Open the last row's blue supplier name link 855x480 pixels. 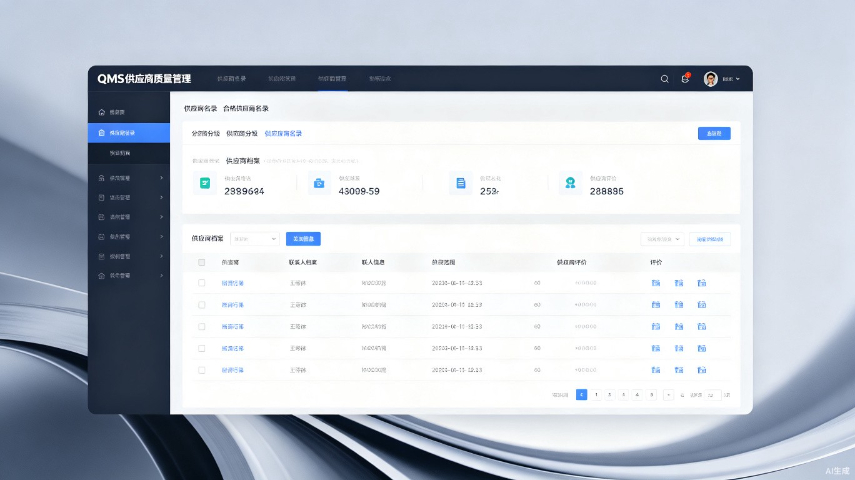click(x=233, y=370)
